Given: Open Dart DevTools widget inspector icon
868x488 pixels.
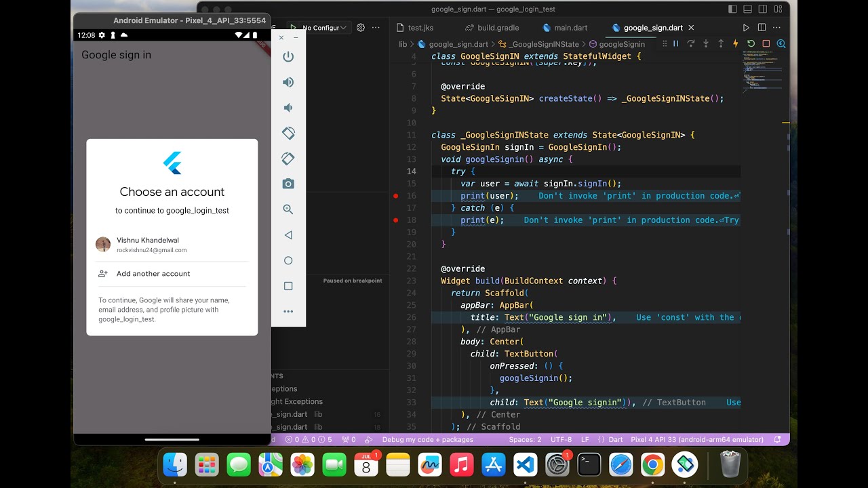Looking at the screenshot, I should click(x=781, y=43).
